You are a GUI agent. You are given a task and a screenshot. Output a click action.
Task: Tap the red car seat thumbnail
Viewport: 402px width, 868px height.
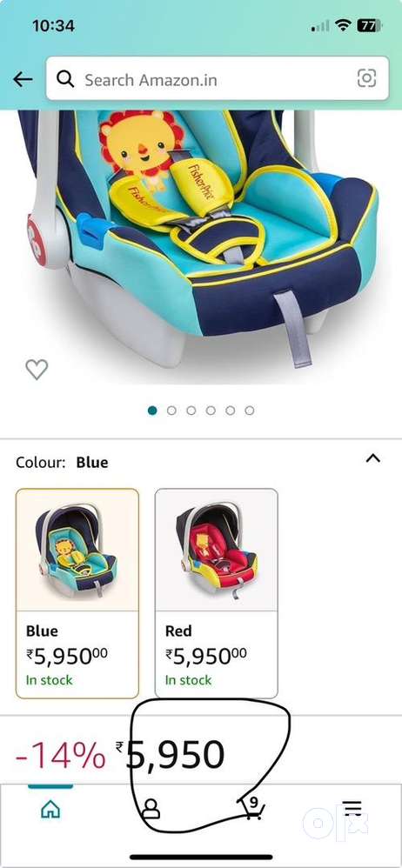(217, 551)
